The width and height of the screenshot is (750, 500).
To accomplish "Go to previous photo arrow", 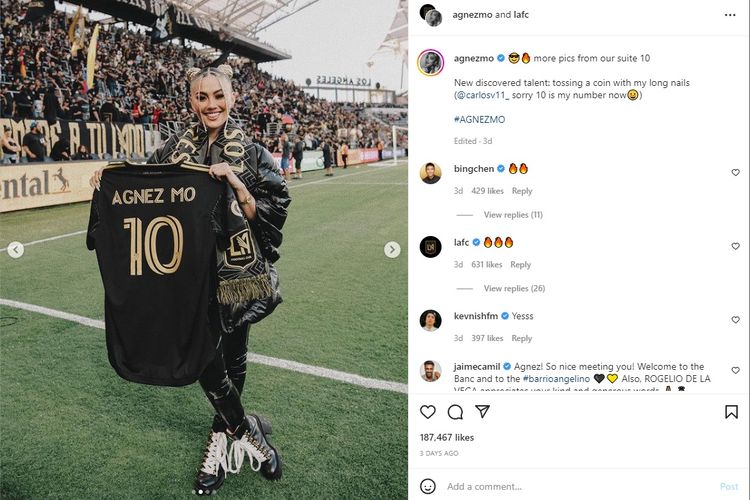I will click(x=15, y=249).
